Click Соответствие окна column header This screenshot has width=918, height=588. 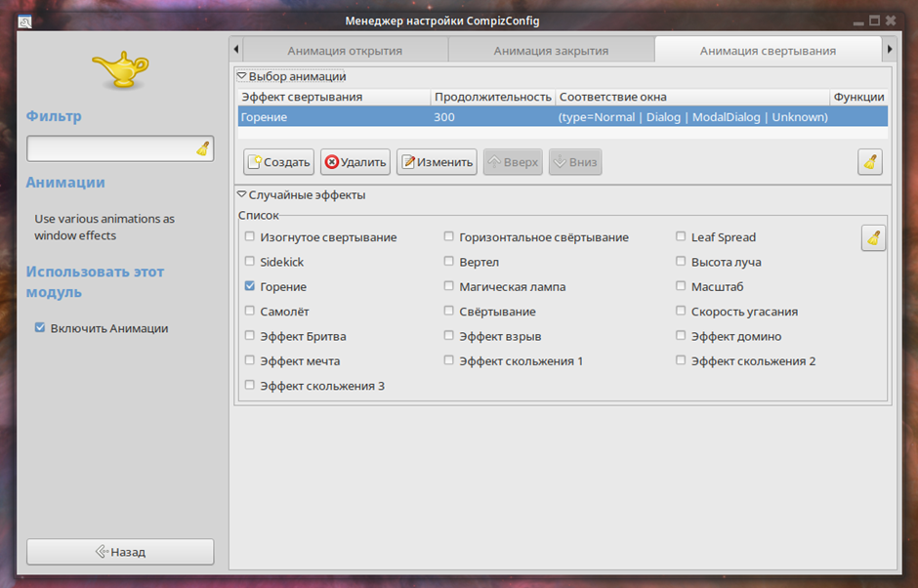(692, 98)
